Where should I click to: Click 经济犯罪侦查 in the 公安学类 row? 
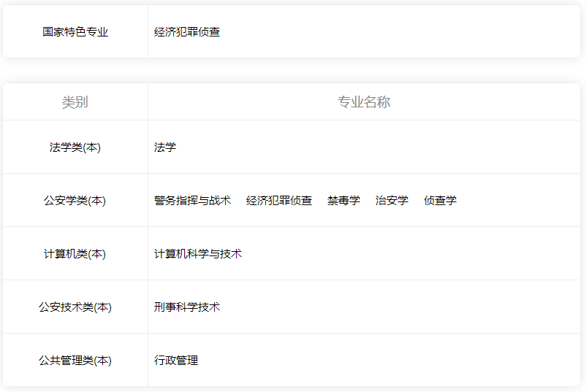[x=279, y=201]
